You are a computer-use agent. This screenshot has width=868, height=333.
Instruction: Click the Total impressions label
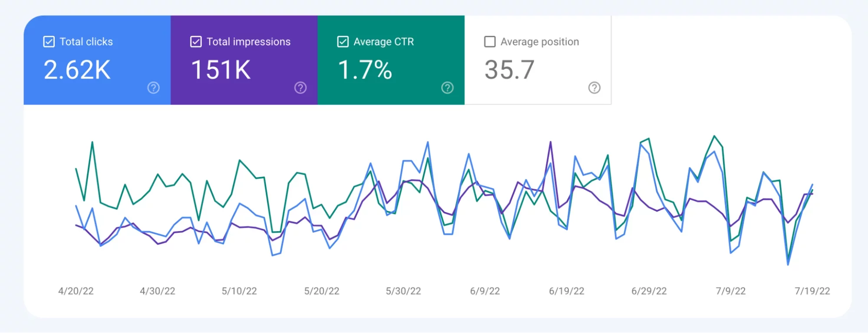(x=248, y=42)
